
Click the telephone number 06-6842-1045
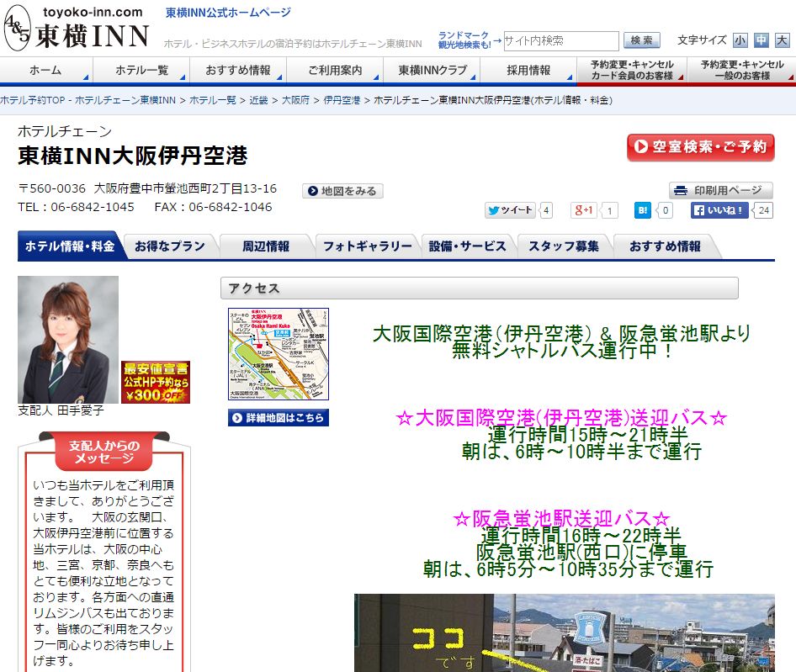(93, 207)
